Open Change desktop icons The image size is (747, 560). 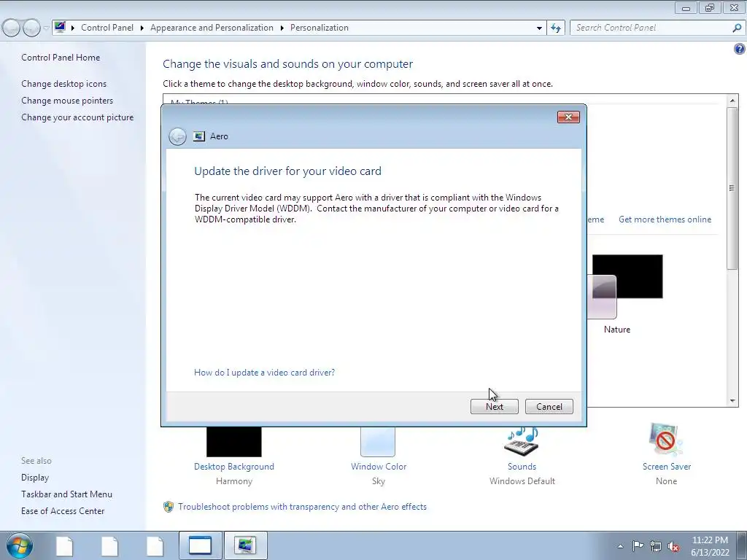[x=64, y=84]
